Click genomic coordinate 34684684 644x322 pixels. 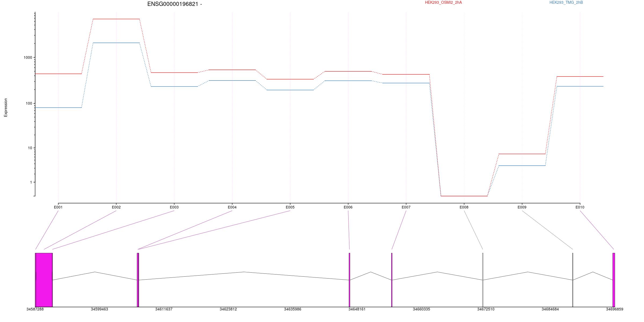pyautogui.click(x=550, y=309)
